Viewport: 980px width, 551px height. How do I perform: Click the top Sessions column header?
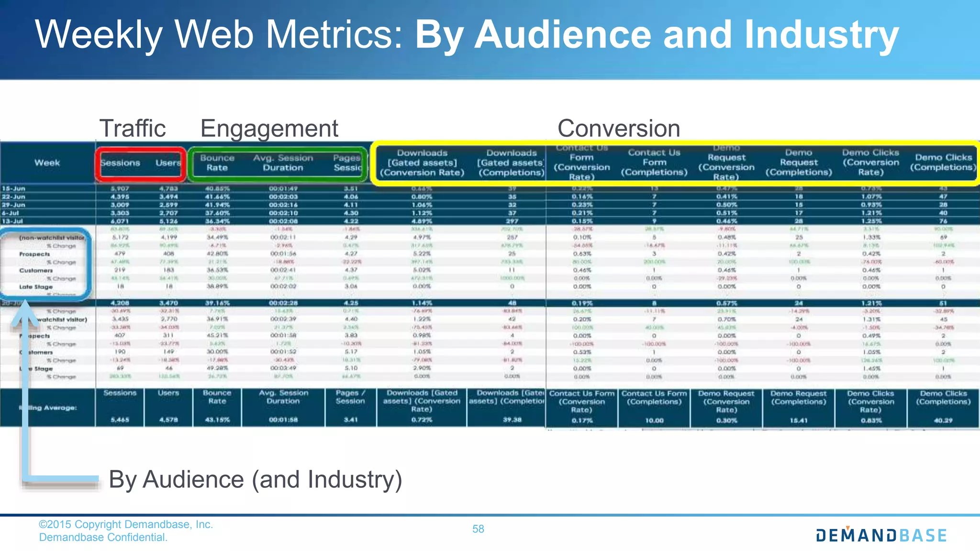(120, 163)
